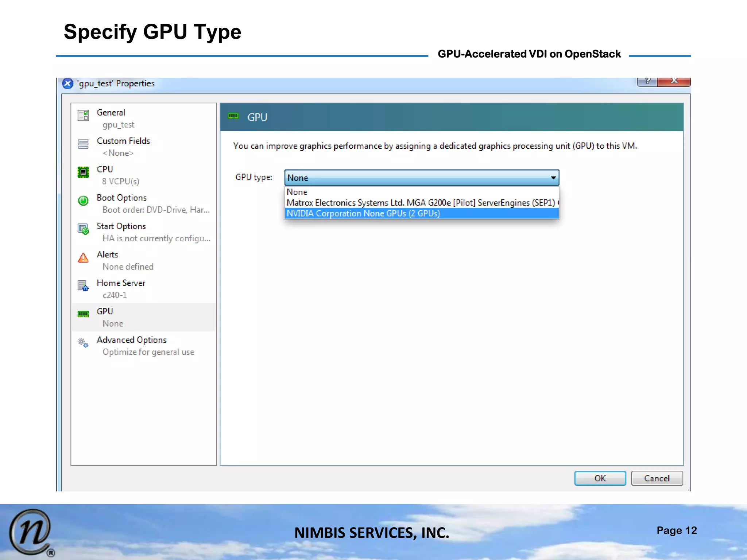Click the green CPU chip icon

[x=83, y=172]
